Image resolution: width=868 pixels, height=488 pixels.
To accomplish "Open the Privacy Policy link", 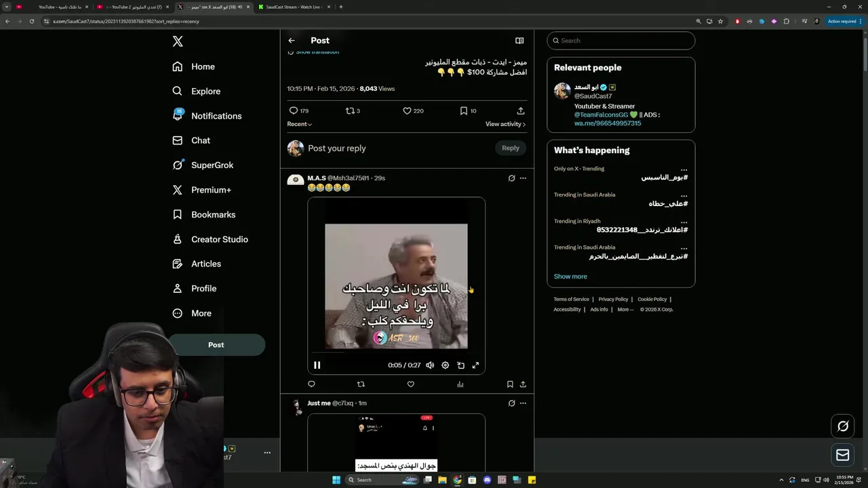I will [x=614, y=299].
